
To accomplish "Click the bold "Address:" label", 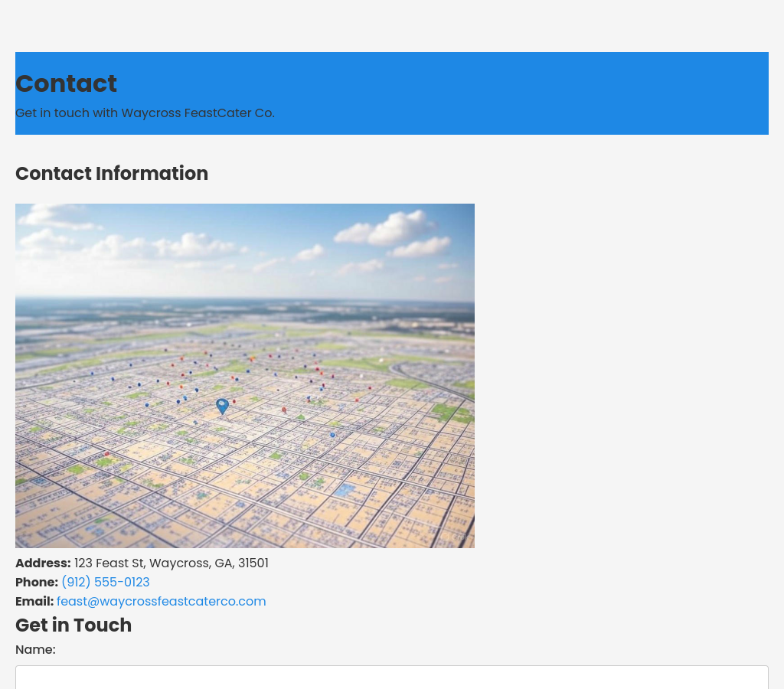I will (43, 563).
